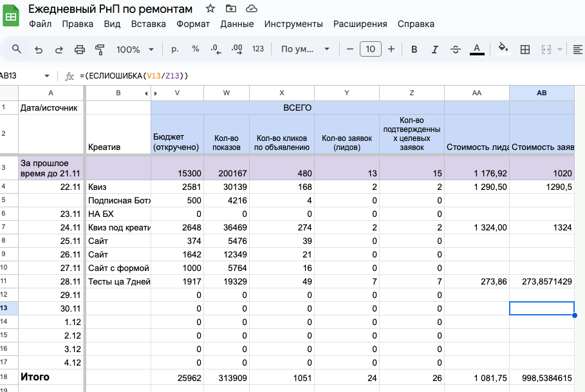Click total value 998,5384615
Screen dimensions: 585x392
(x=542, y=377)
